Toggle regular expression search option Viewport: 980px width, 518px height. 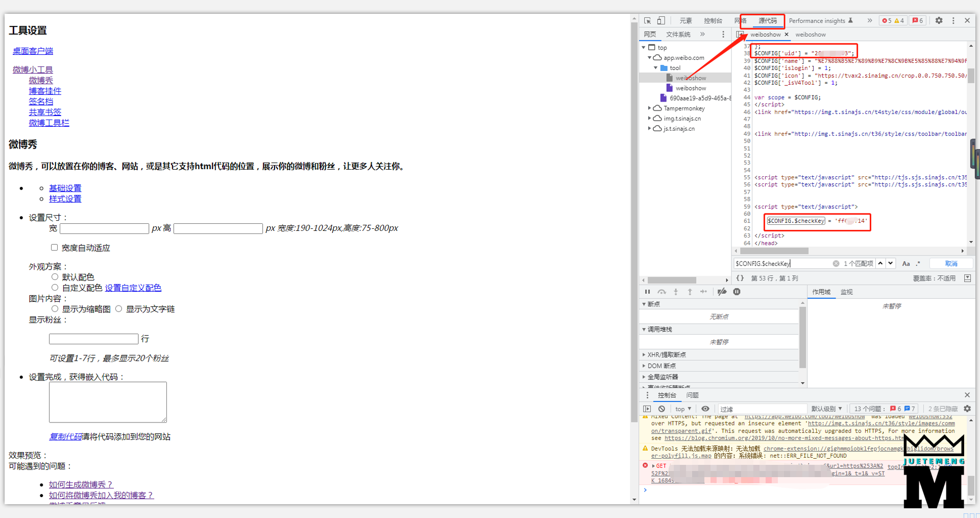pyautogui.click(x=918, y=264)
